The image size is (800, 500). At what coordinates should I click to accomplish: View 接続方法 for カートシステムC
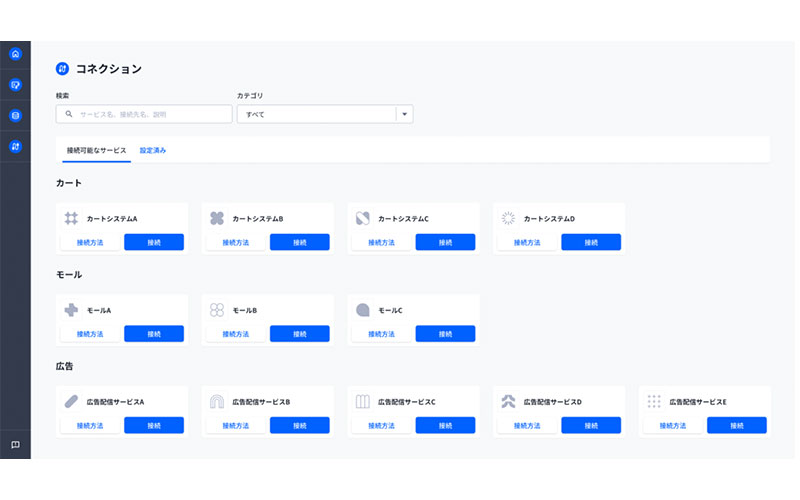[382, 242]
